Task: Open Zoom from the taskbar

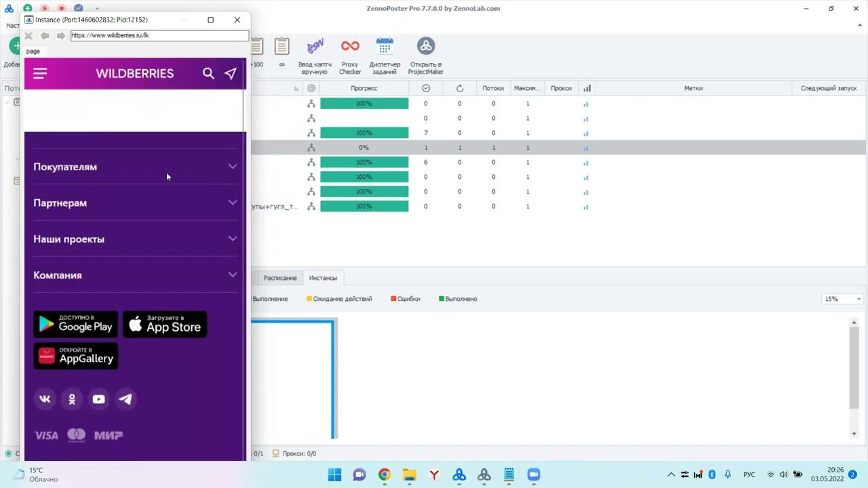Action: click(x=534, y=474)
